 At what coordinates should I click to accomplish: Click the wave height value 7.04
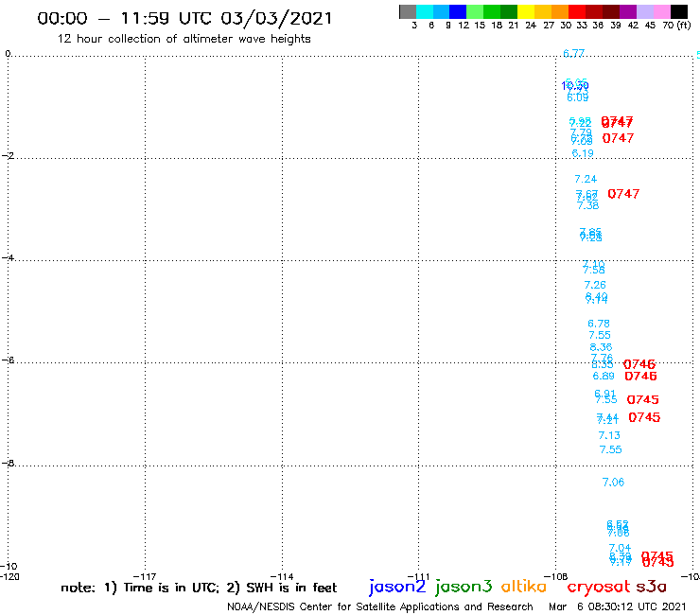621,548
